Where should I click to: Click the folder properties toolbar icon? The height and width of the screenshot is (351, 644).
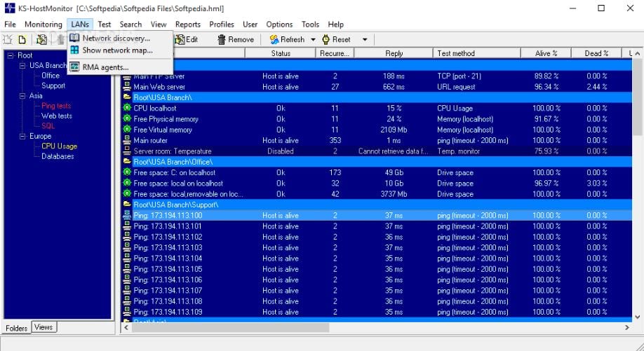[41, 39]
